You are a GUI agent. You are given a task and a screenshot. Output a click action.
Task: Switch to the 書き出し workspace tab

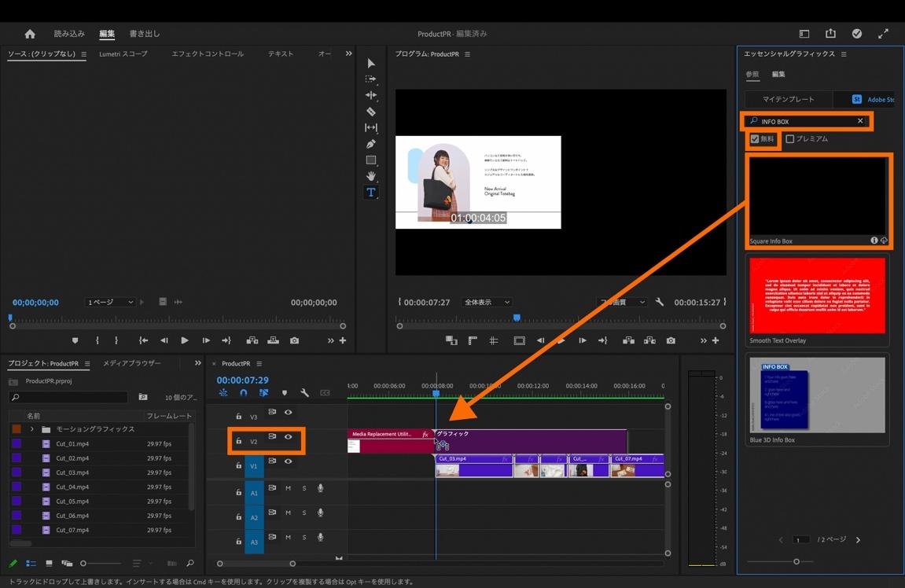pyautogui.click(x=145, y=34)
